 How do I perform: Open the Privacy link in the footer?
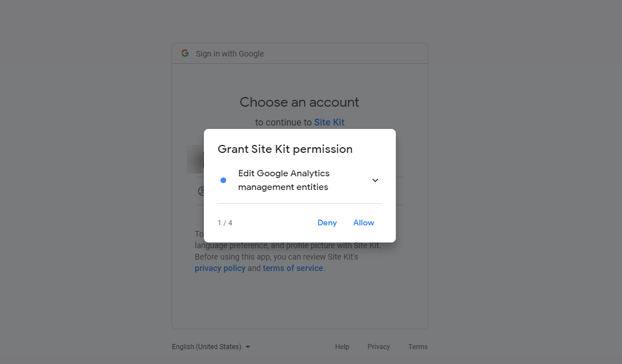[379, 347]
